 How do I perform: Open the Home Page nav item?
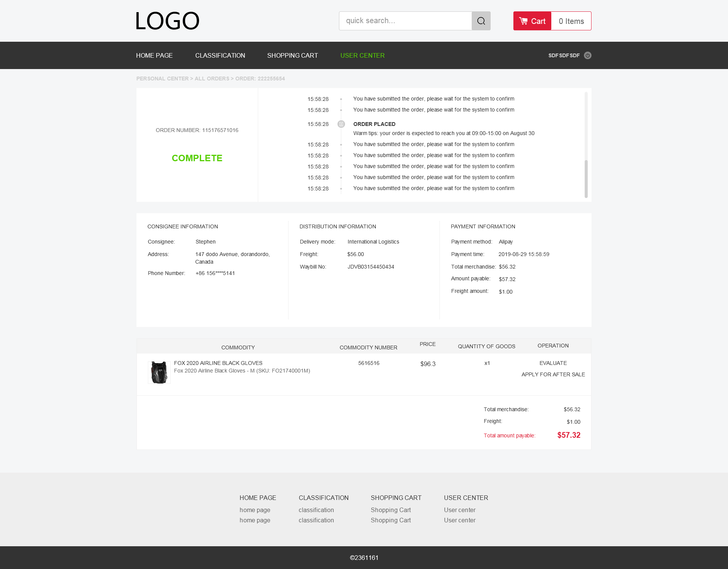154,55
